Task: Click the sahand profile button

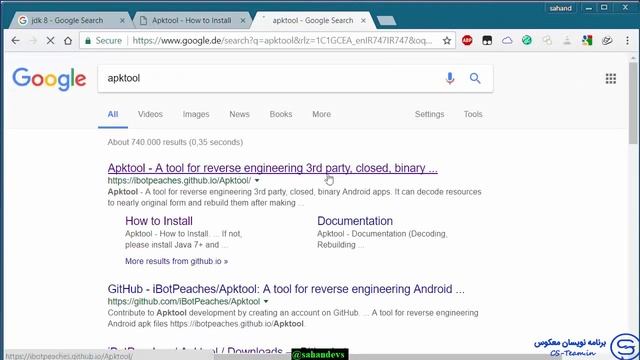Action: 560,8
